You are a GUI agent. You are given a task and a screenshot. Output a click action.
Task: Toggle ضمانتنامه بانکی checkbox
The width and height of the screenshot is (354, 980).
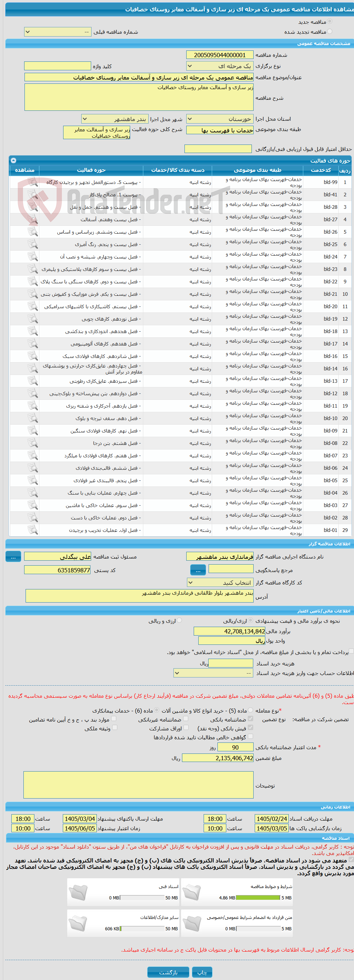pyautogui.click(x=250, y=719)
